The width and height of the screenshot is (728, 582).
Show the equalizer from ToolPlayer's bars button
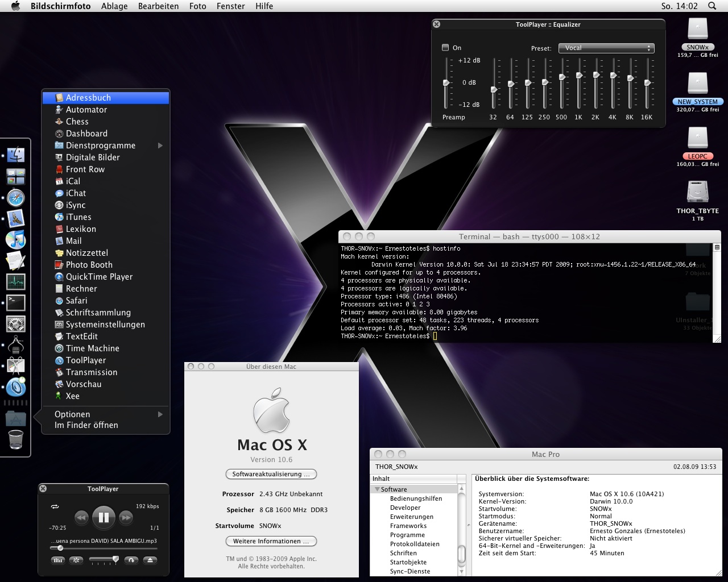[x=57, y=560]
